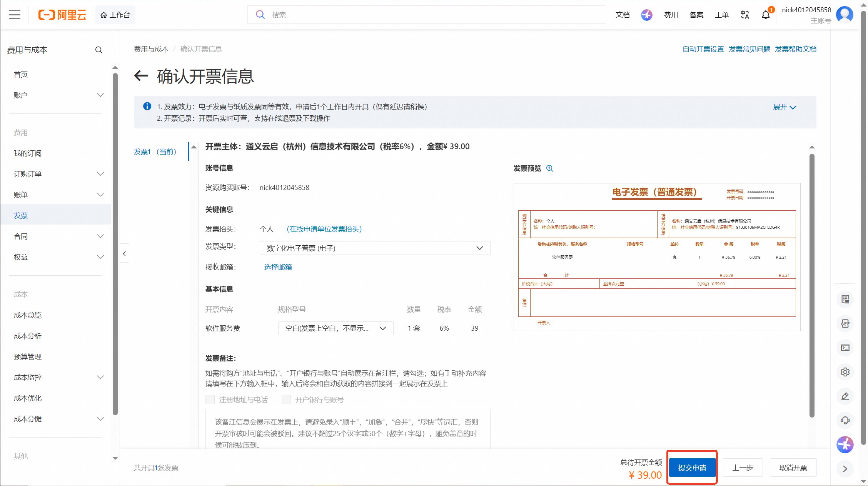The height and width of the screenshot is (486, 868).
Task: Zoom the invoice preview with magnifier icon
Action: pos(550,168)
